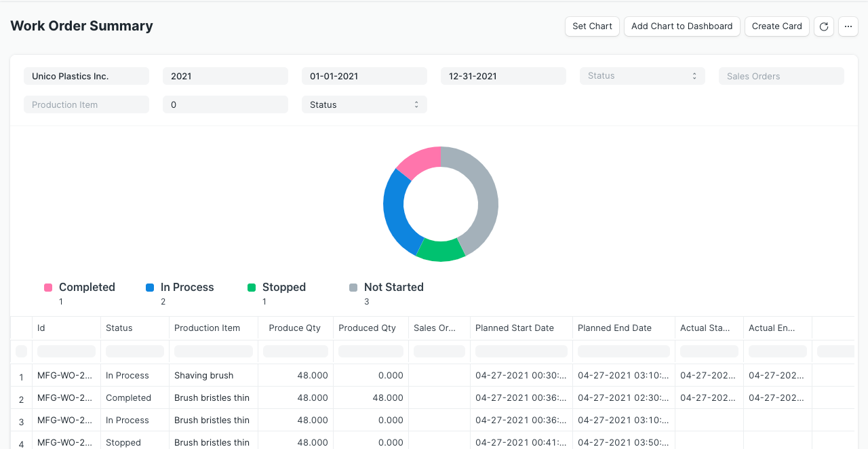
Task: Click the Set Chart button
Action: pyautogui.click(x=592, y=26)
